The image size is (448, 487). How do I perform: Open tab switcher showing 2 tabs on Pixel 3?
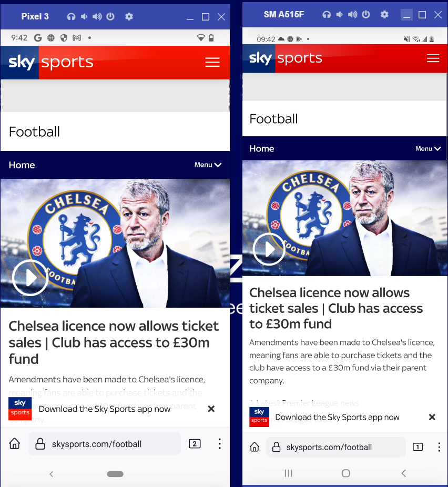click(x=195, y=443)
